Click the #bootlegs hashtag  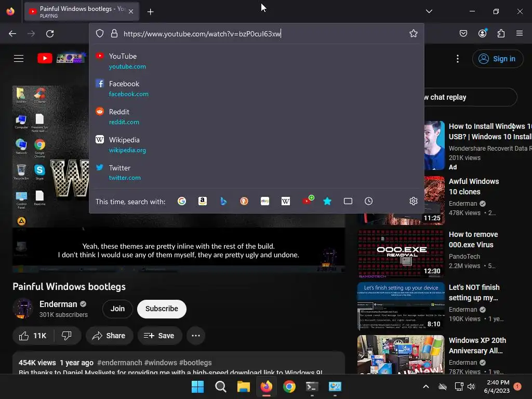[x=195, y=363]
